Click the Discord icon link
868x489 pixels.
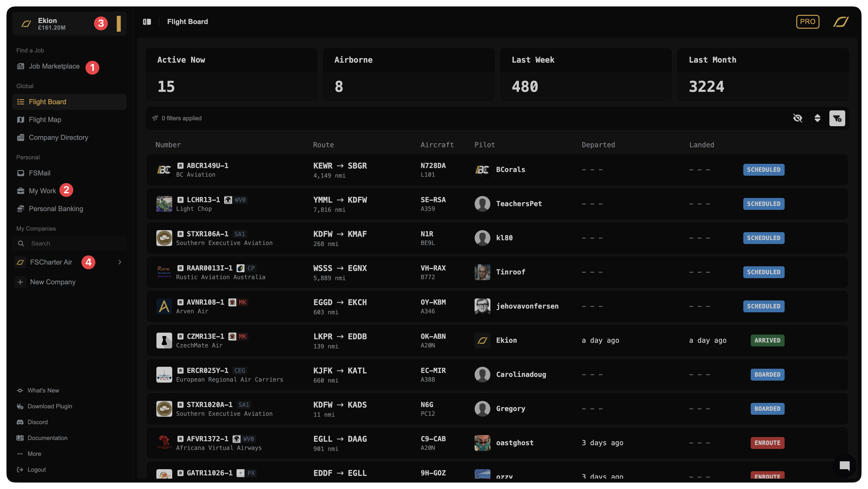point(20,422)
